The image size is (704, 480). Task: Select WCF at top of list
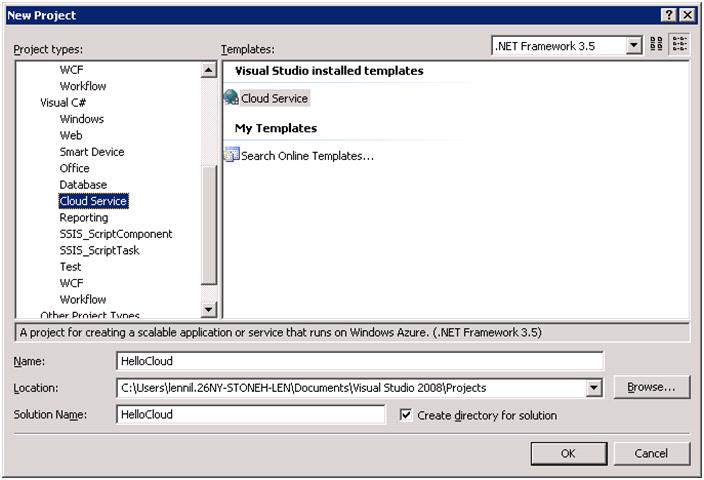click(x=71, y=70)
